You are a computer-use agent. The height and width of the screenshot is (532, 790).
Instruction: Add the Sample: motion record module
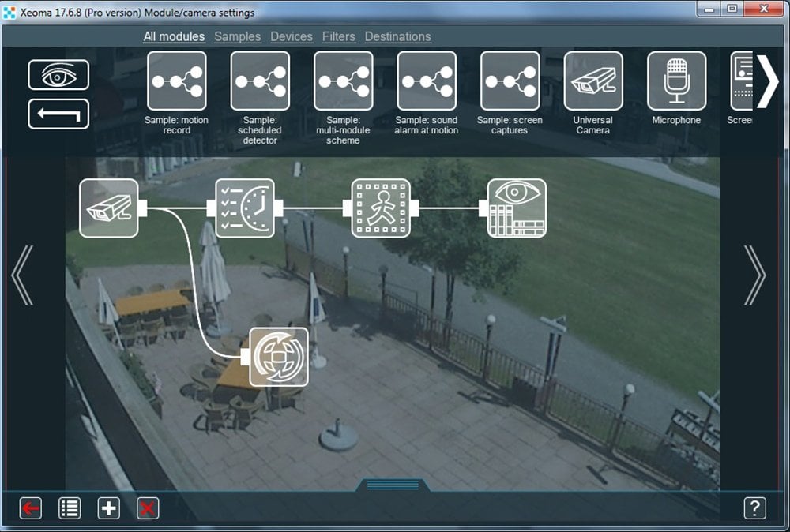click(x=176, y=81)
